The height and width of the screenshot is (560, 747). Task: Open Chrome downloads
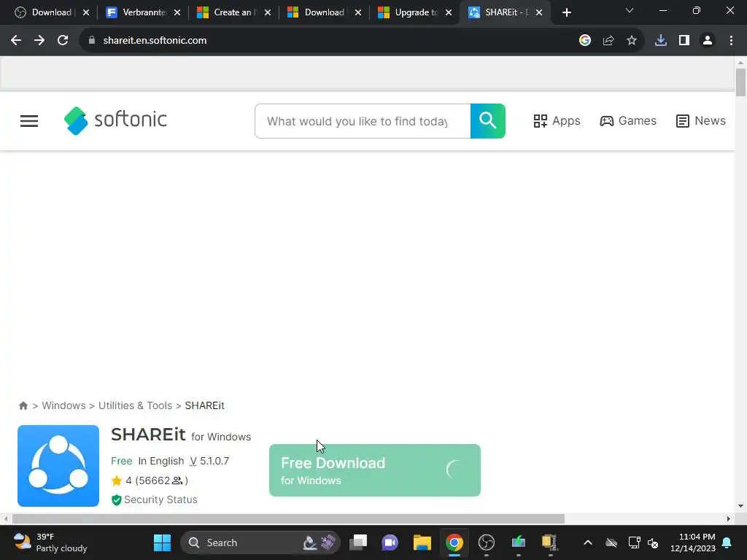[660, 41]
